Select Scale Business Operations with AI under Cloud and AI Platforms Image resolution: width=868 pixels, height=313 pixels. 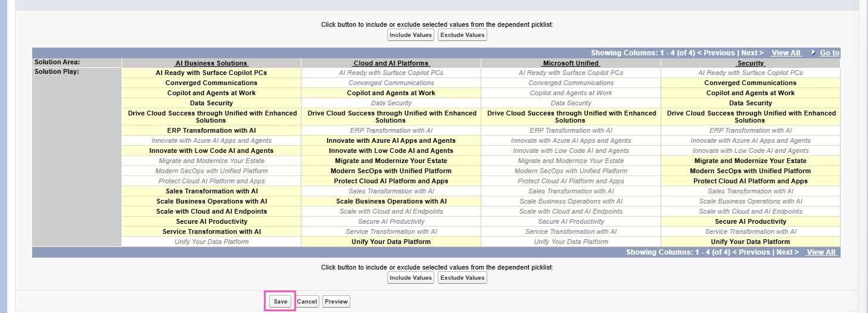[x=391, y=201]
